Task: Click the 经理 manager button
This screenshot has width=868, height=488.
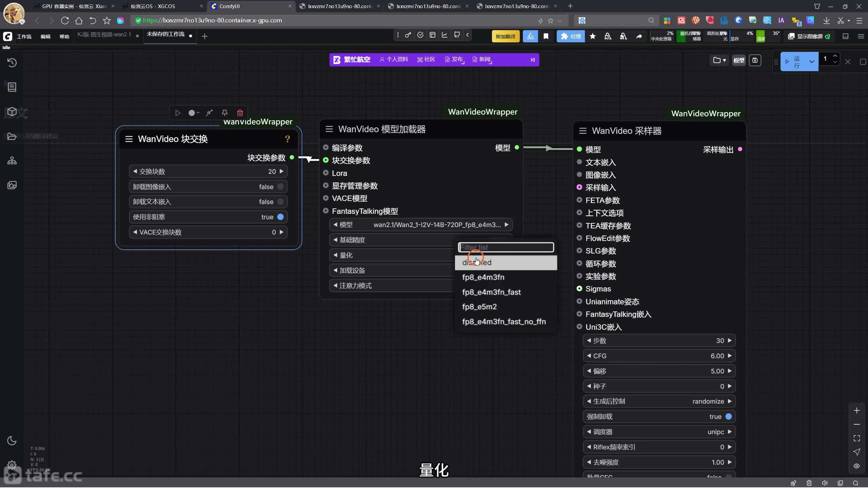Action: [571, 36]
